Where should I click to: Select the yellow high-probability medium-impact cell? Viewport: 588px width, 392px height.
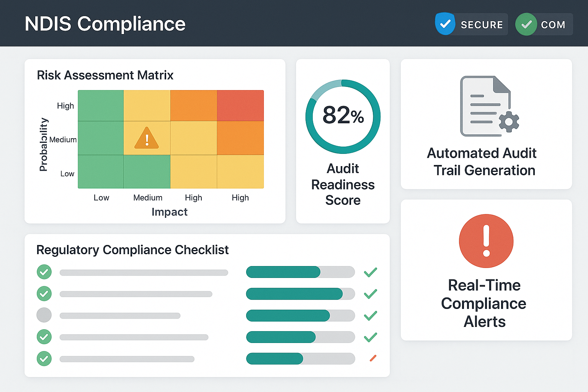[147, 106]
